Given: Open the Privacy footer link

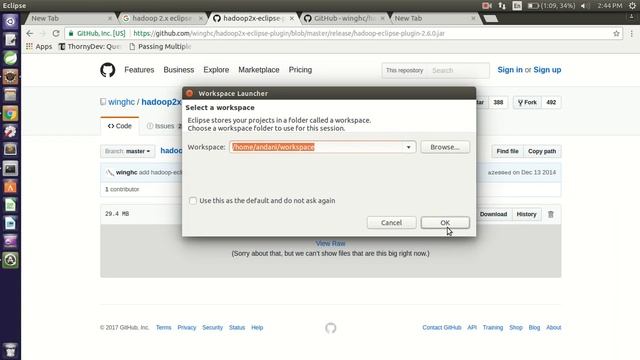Looking at the screenshot, I should (x=187, y=327).
